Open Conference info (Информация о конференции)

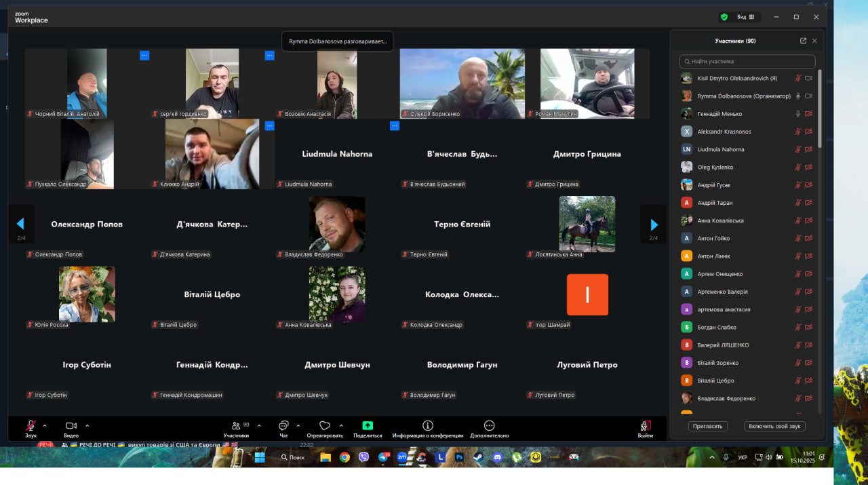[x=428, y=426]
